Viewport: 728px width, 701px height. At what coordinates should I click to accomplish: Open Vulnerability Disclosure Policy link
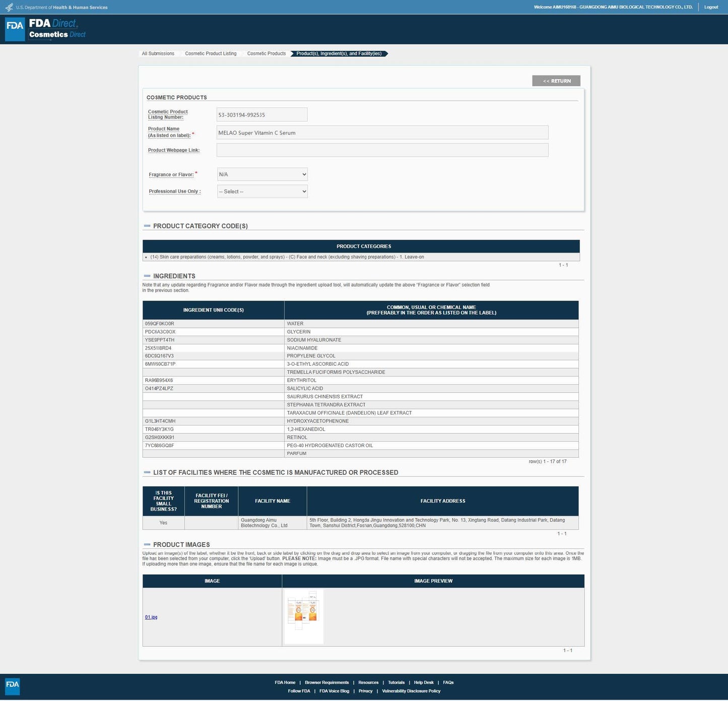click(411, 691)
